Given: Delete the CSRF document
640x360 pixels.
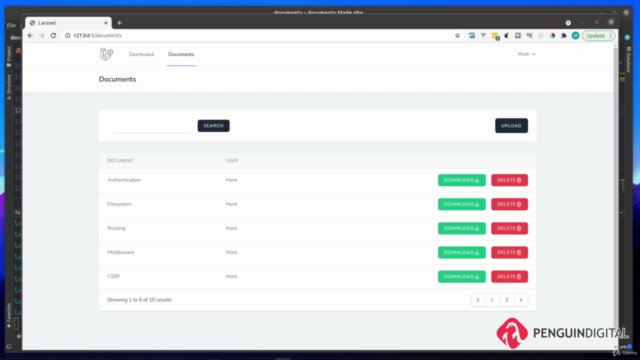Looking at the screenshot, I should point(509,276).
